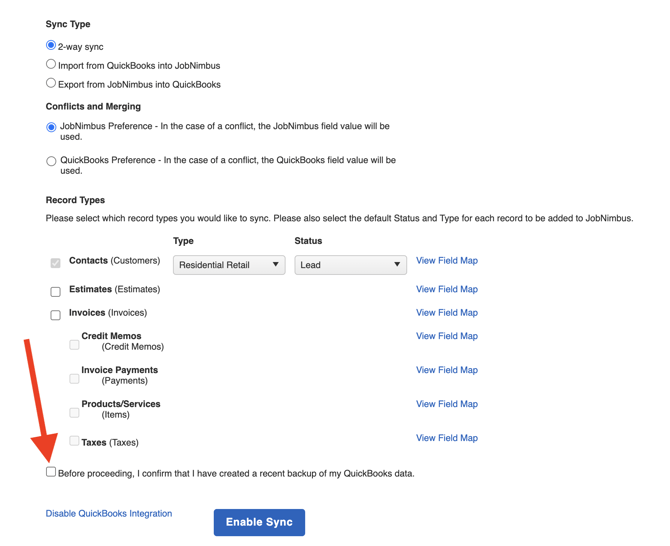Enable the Estimates record type checkbox

(x=56, y=292)
